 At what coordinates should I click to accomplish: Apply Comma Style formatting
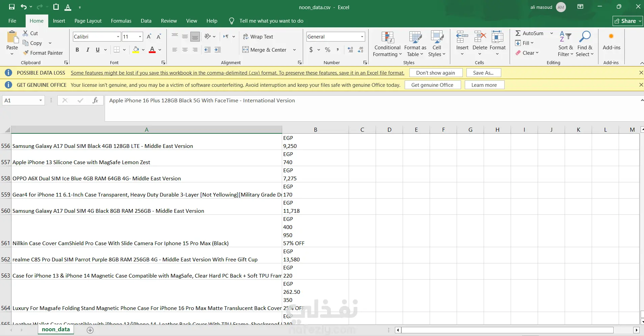[x=338, y=50]
